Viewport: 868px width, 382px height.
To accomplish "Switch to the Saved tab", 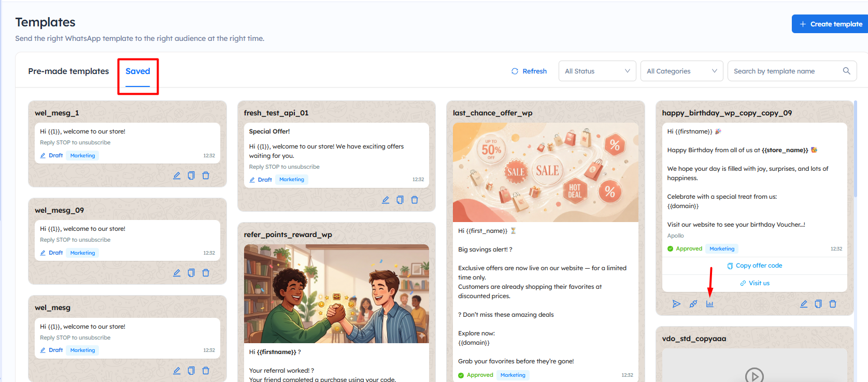I will (x=138, y=71).
